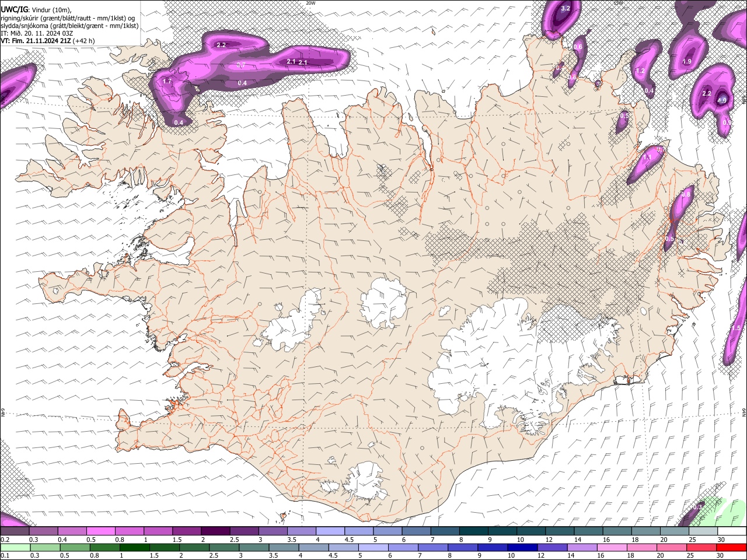Click the dark green swatch labelled 1 in lower legend

(x=135, y=547)
